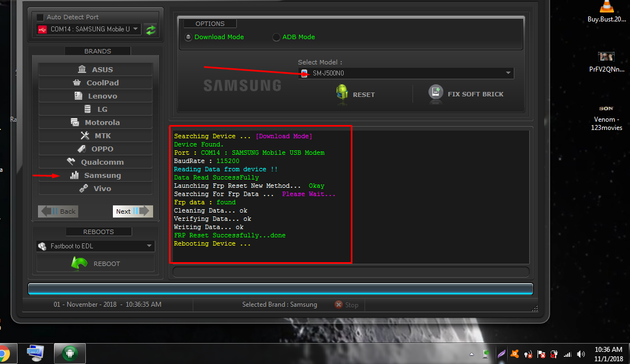
Task: Click the CoolPad basket icon
Action: [77, 83]
